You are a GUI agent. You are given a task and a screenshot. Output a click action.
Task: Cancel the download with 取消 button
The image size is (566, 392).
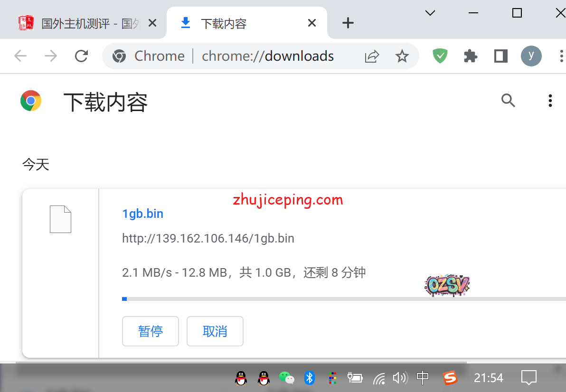pyautogui.click(x=215, y=331)
